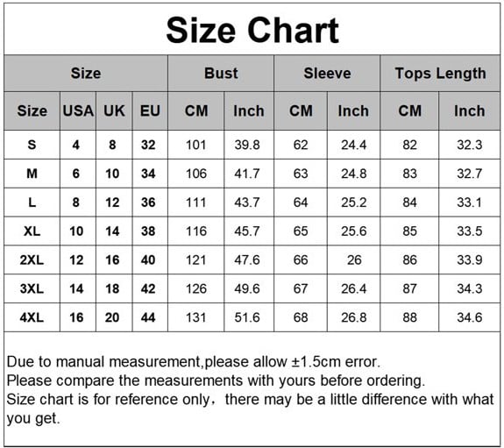The width and height of the screenshot is (504, 448).
Task: Click the Tops Length header
Action: click(440, 74)
